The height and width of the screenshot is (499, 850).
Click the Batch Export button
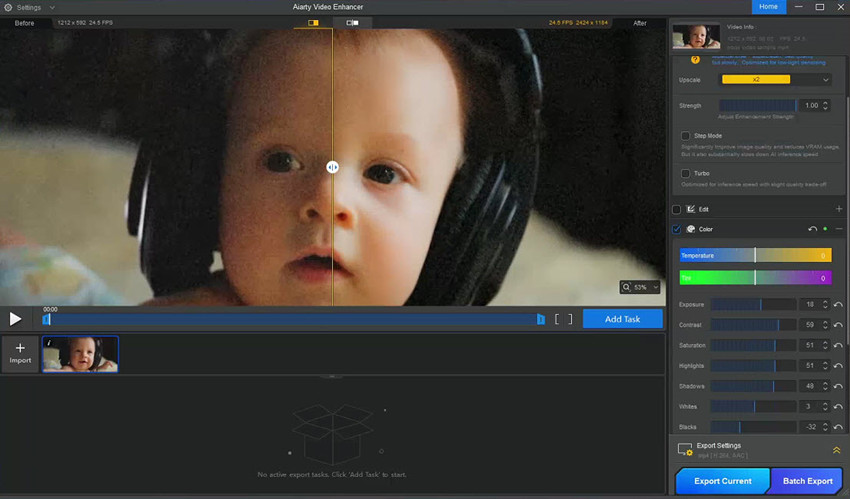click(807, 481)
